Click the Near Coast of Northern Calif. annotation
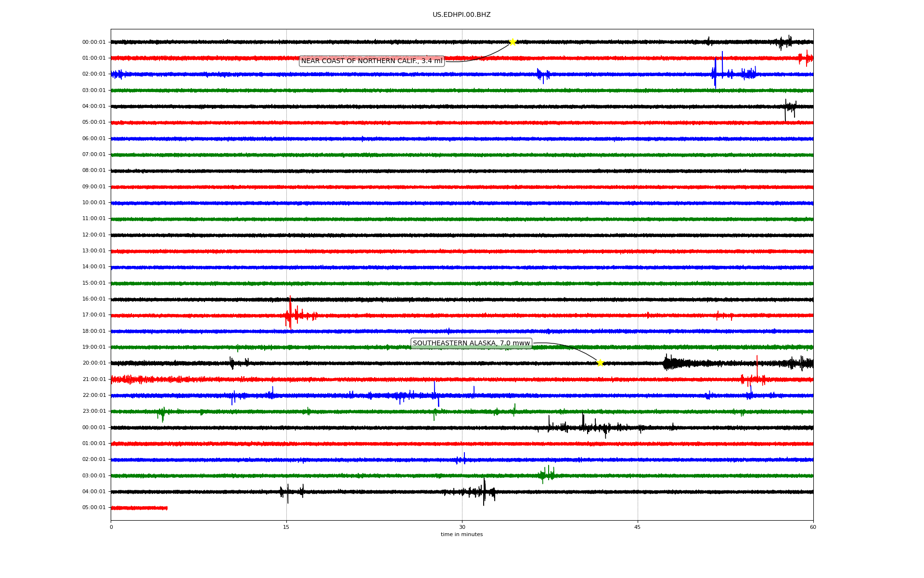 (x=372, y=61)
